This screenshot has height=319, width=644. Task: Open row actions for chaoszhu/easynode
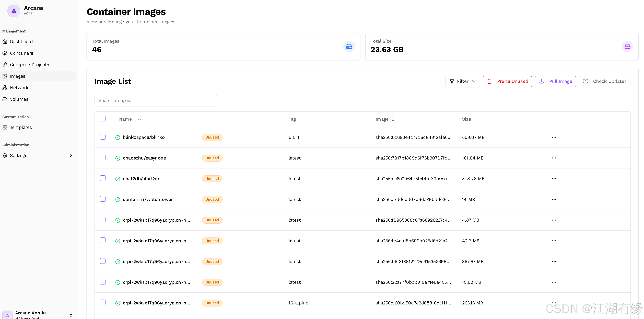click(x=554, y=158)
